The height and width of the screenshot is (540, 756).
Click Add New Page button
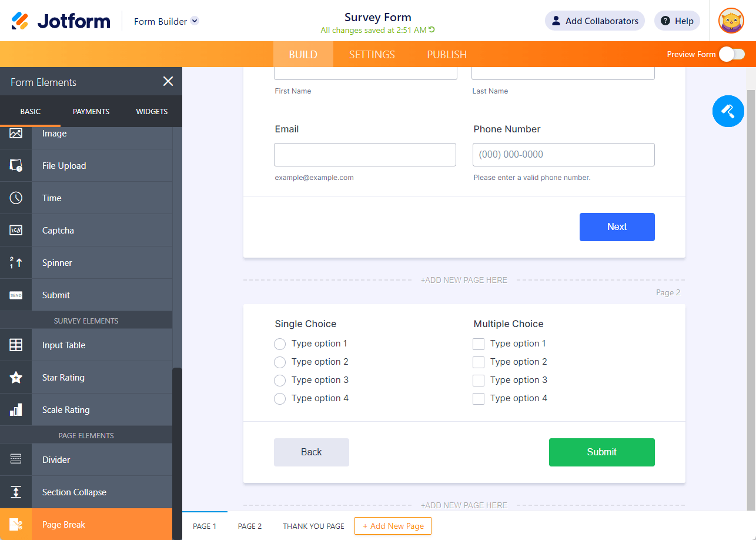393,526
